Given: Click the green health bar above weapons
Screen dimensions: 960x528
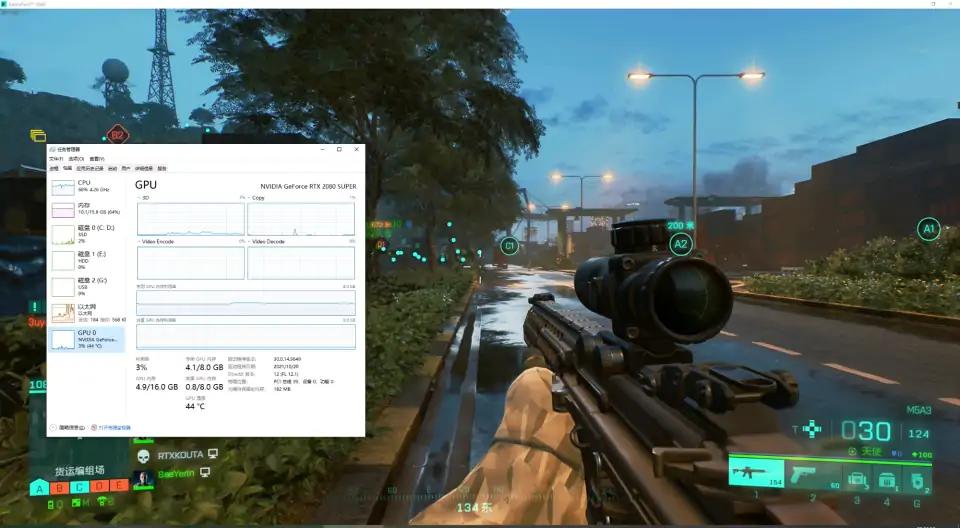Looking at the screenshot, I should [x=830, y=459].
